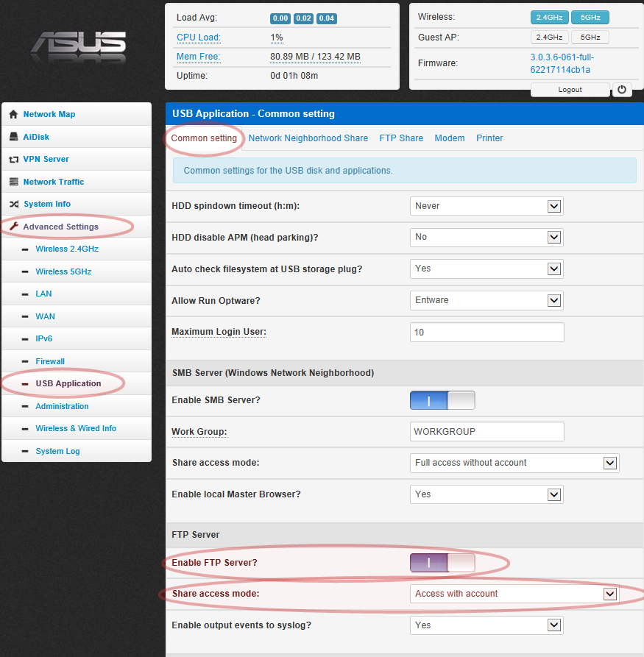Switch to Network Neighborhood Share tab

(308, 138)
